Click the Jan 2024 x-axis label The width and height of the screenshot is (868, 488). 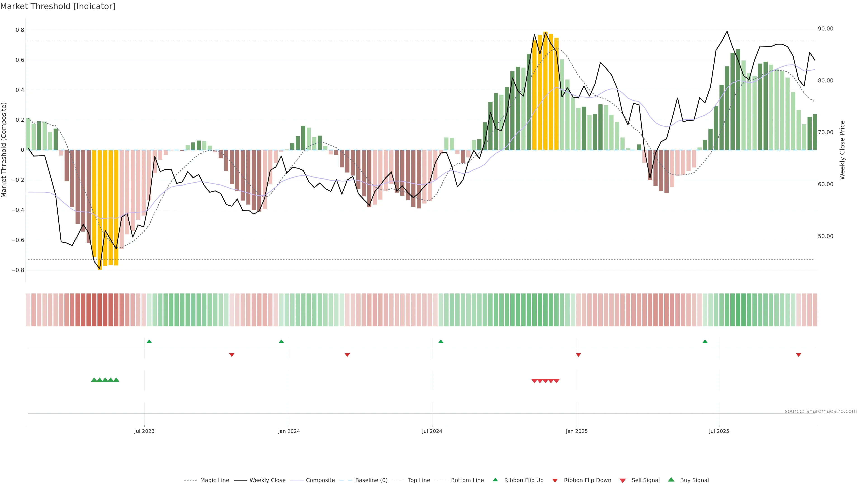click(289, 431)
